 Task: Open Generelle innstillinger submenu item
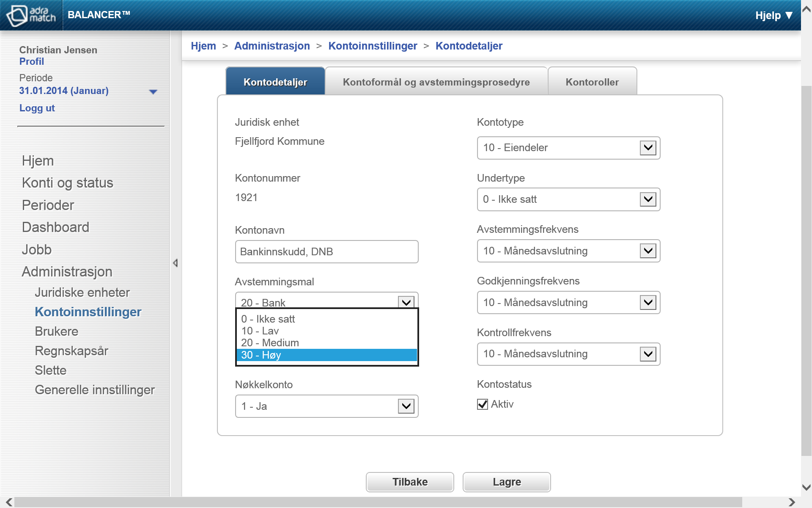tap(95, 390)
